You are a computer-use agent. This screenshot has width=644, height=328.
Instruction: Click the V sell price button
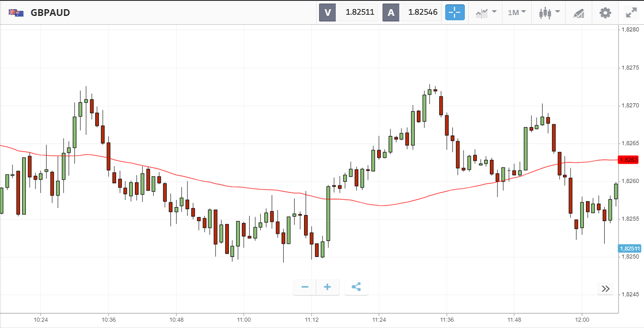pyautogui.click(x=348, y=13)
